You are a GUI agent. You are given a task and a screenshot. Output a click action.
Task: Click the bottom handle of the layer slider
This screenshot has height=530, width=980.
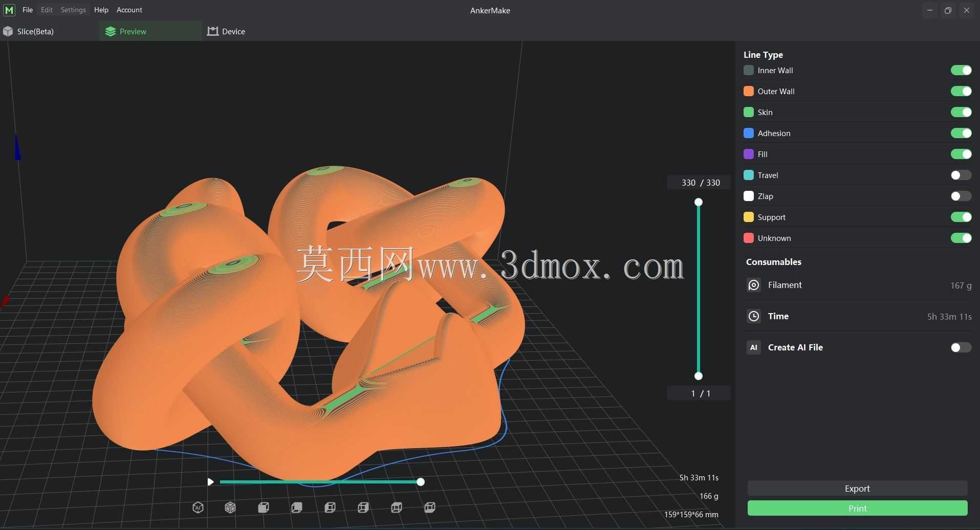(x=699, y=376)
